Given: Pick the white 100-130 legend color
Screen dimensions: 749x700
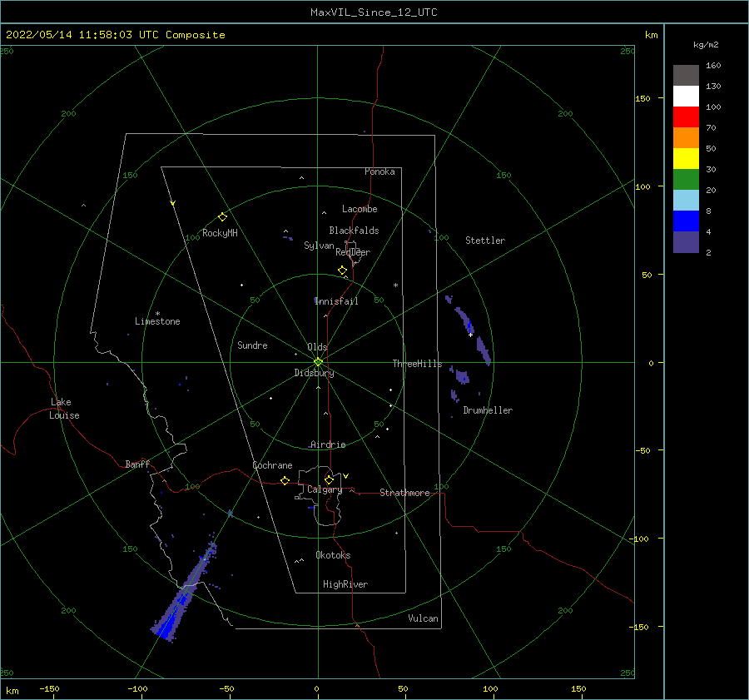Looking at the screenshot, I should pyautogui.click(x=686, y=96).
